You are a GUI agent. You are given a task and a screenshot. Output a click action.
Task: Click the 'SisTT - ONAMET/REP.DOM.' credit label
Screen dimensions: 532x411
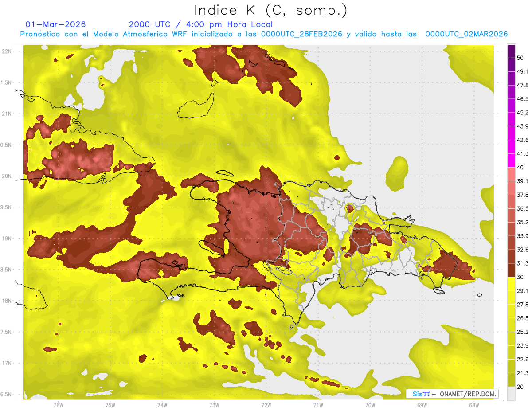coord(452,394)
